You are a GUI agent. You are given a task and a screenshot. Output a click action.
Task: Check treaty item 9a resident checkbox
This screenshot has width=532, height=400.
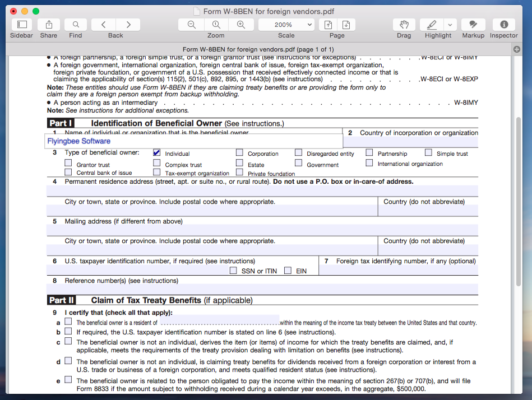pos(68,321)
